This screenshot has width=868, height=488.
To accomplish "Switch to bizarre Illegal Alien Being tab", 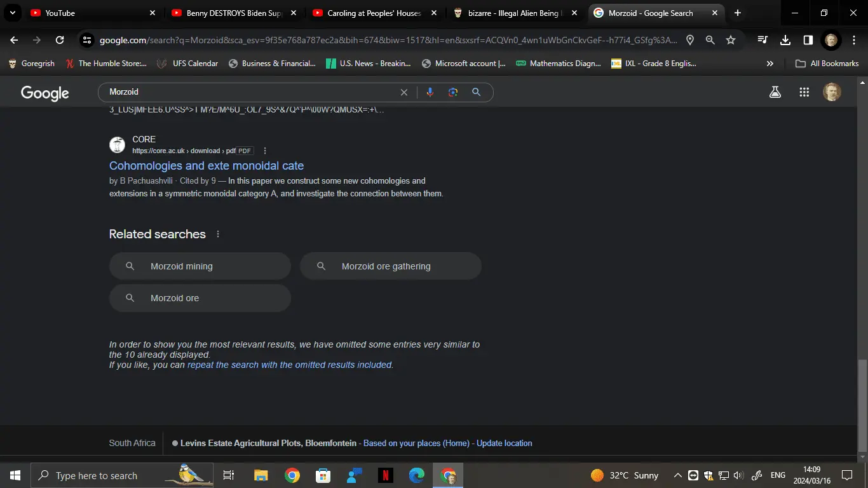I will 517,13.
